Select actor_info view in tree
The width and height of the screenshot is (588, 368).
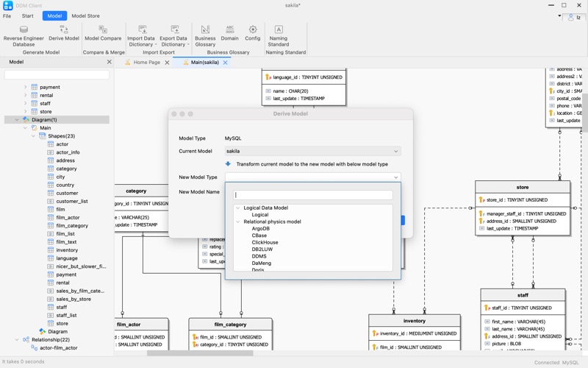tap(68, 152)
